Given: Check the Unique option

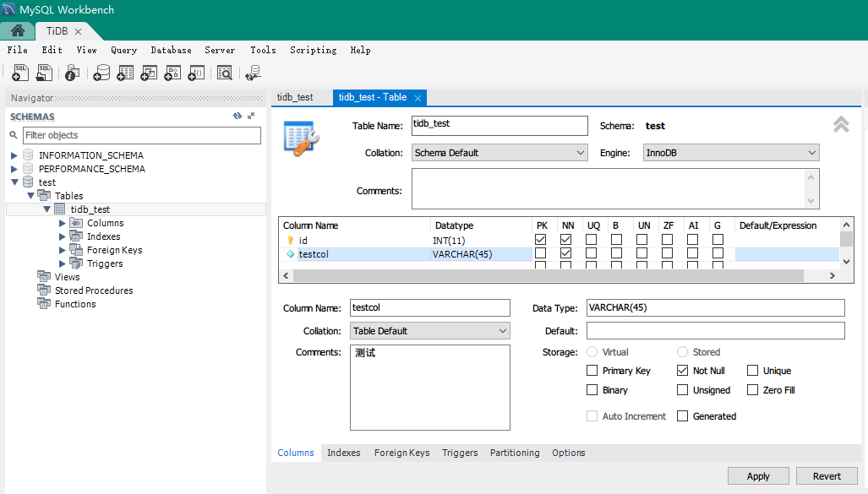Looking at the screenshot, I should pos(752,371).
